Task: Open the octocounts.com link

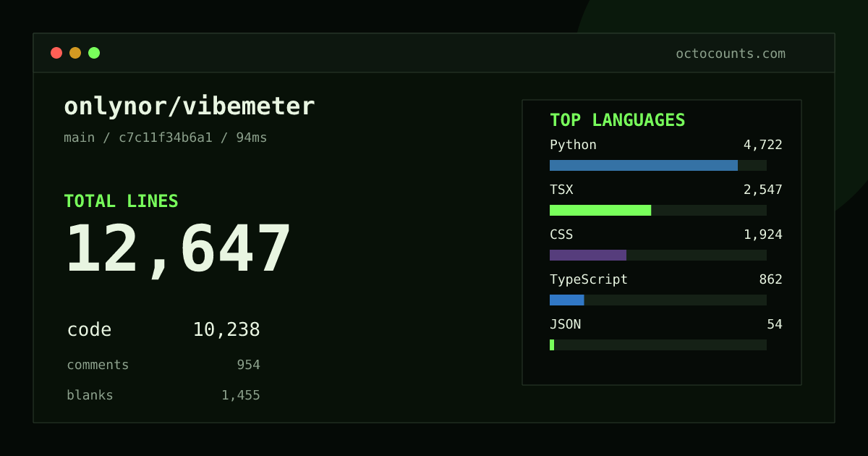Action: (731, 54)
